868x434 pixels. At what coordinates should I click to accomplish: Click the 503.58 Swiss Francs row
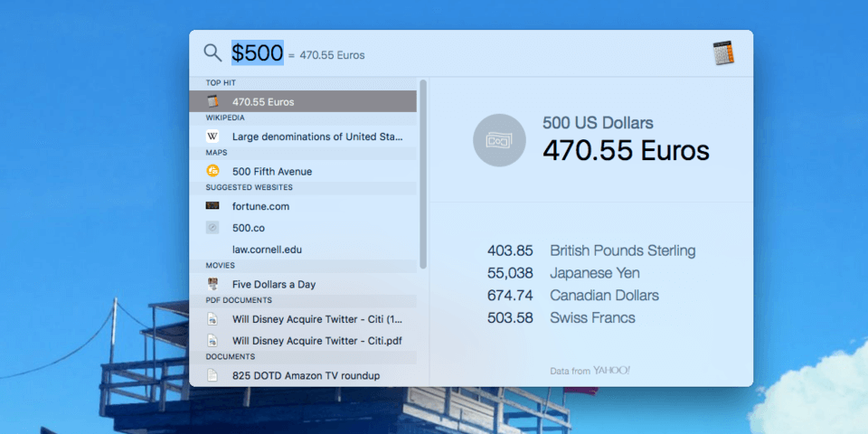[x=561, y=318]
